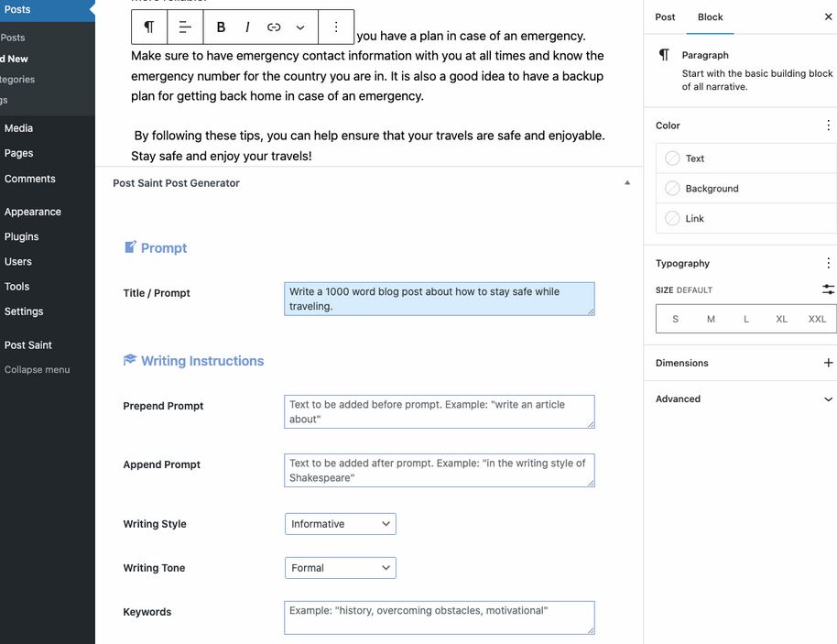This screenshot has width=837, height=644.
Task: Open more rich text controls chevron
Action: click(299, 27)
